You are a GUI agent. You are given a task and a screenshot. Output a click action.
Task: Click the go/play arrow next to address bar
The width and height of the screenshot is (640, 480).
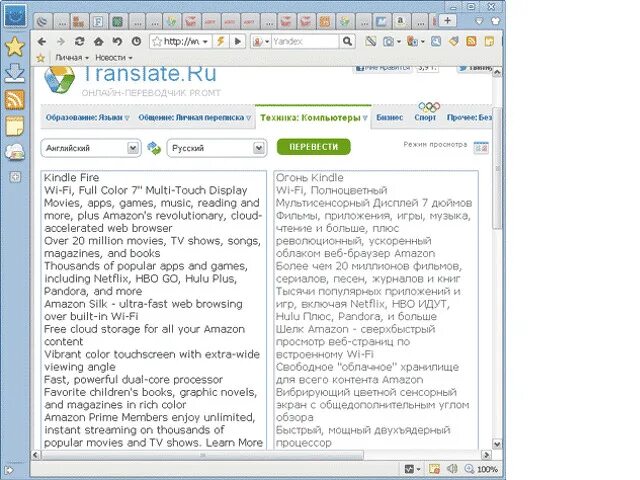[x=238, y=41]
